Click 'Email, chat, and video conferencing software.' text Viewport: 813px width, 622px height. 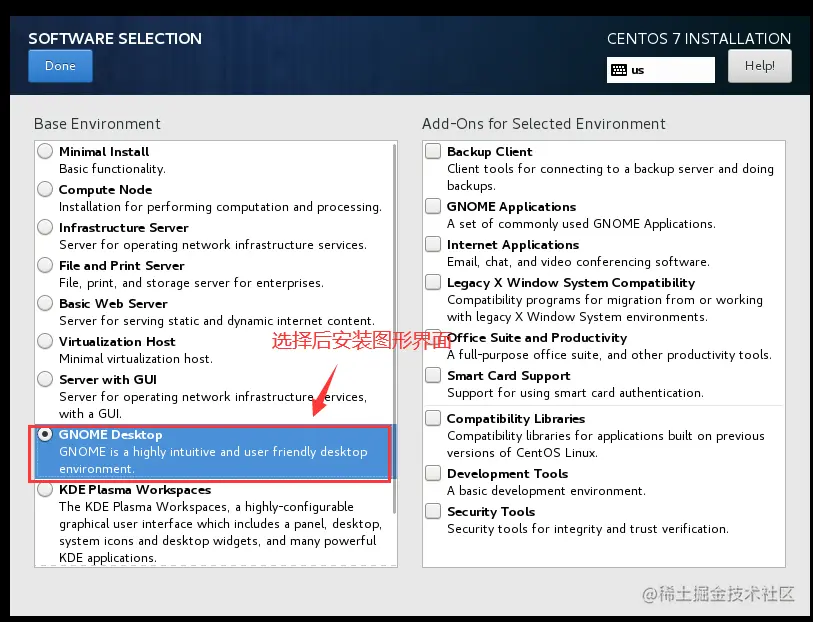pyautogui.click(x=578, y=262)
